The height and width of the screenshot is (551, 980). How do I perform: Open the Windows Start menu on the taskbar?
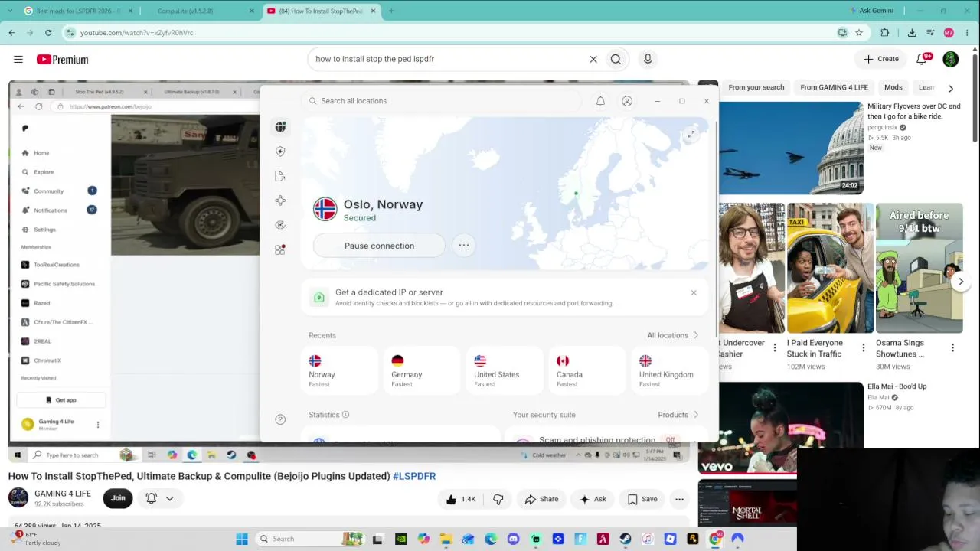point(242,539)
